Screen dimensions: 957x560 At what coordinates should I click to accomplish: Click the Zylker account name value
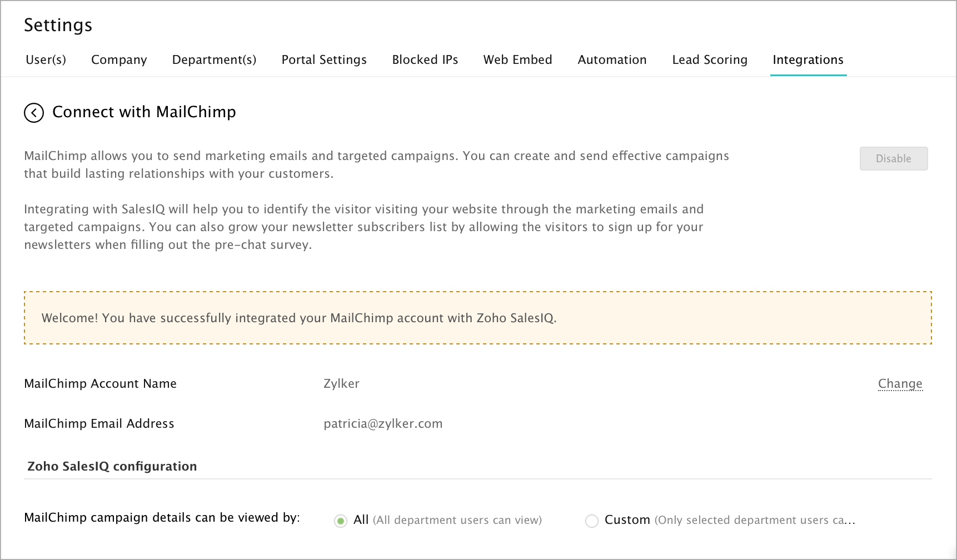[x=341, y=383]
